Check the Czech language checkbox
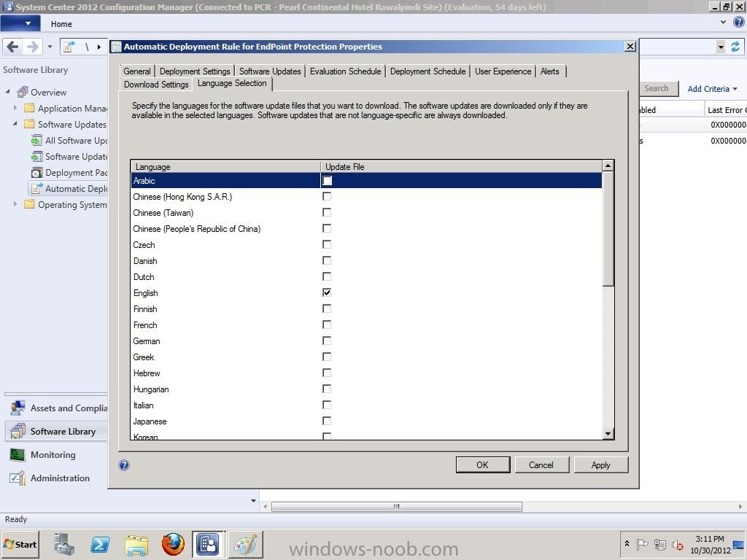This screenshot has height=560, width=747. 327,244
